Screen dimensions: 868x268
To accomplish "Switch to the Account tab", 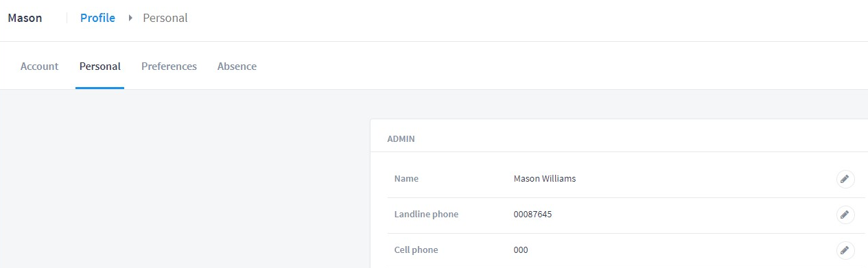I will click(39, 66).
